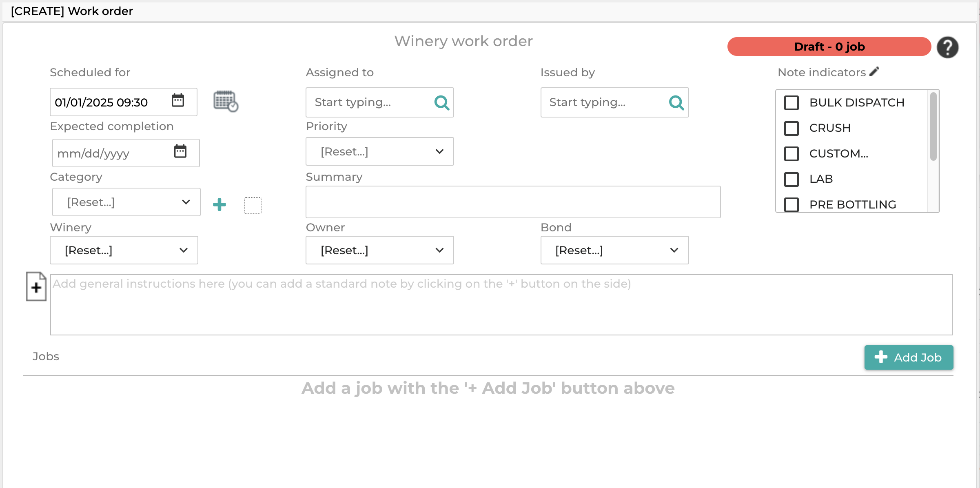The height and width of the screenshot is (488, 980).
Task: Open the Category dropdown
Action: [x=126, y=202]
